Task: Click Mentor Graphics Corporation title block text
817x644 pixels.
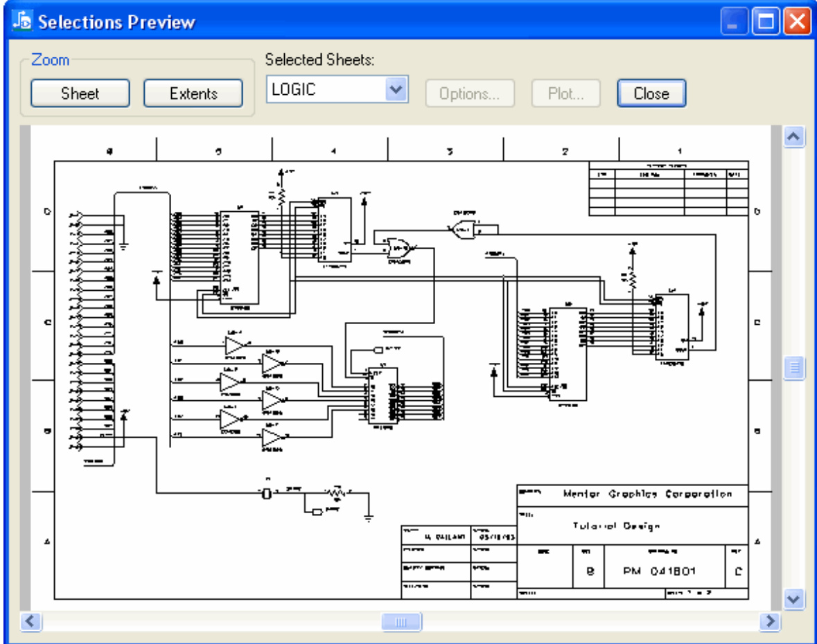Action: pos(647,494)
